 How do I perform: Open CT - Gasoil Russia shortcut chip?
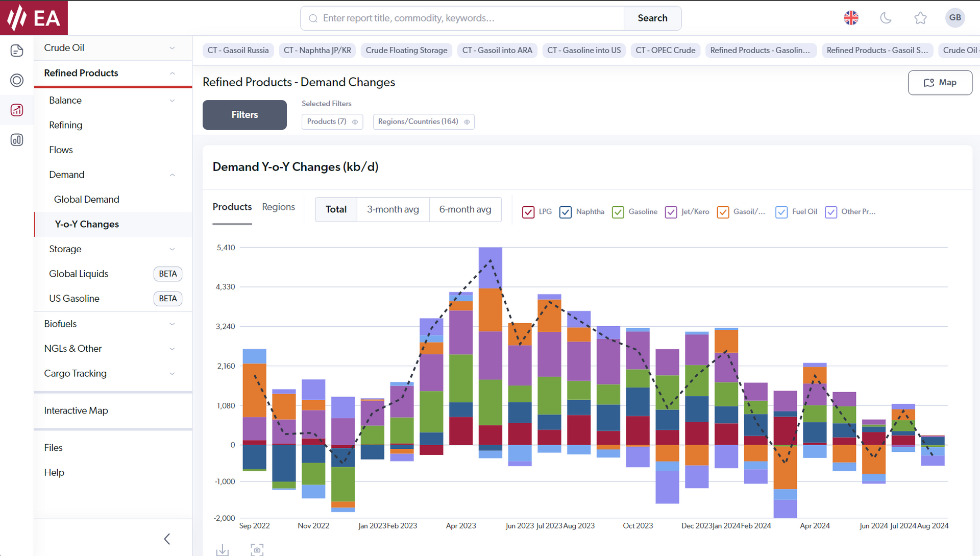(238, 51)
